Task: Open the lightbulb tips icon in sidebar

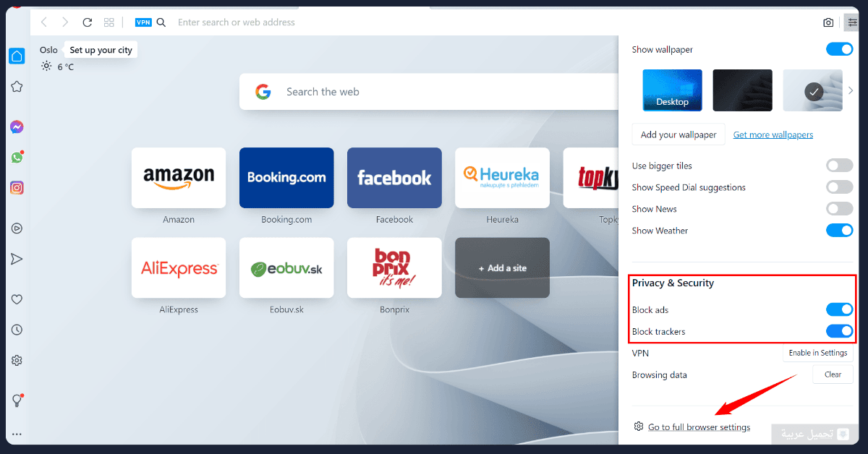Action: (x=17, y=401)
